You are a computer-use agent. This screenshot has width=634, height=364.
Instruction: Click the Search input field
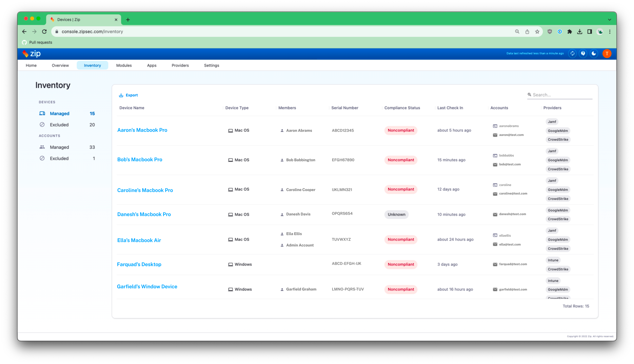click(x=561, y=95)
